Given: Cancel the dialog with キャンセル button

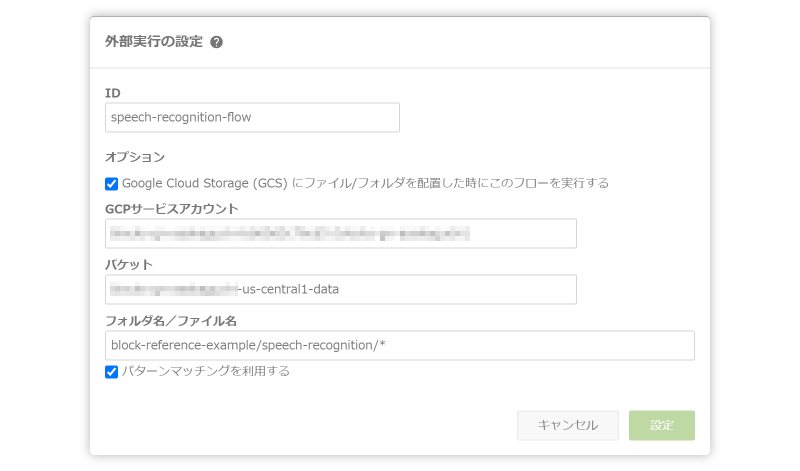Looking at the screenshot, I should [568, 425].
